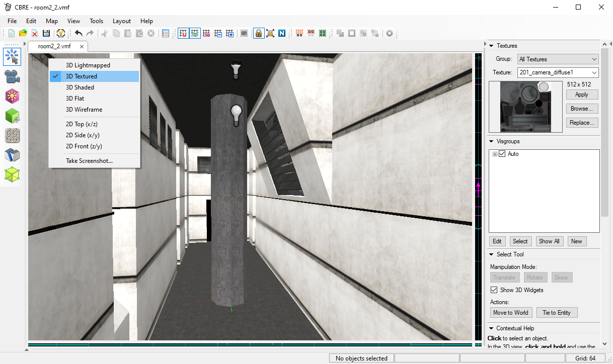This screenshot has height=364, width=613.
Task: Open the Tools menu
Action: click(x=96, y=21)
